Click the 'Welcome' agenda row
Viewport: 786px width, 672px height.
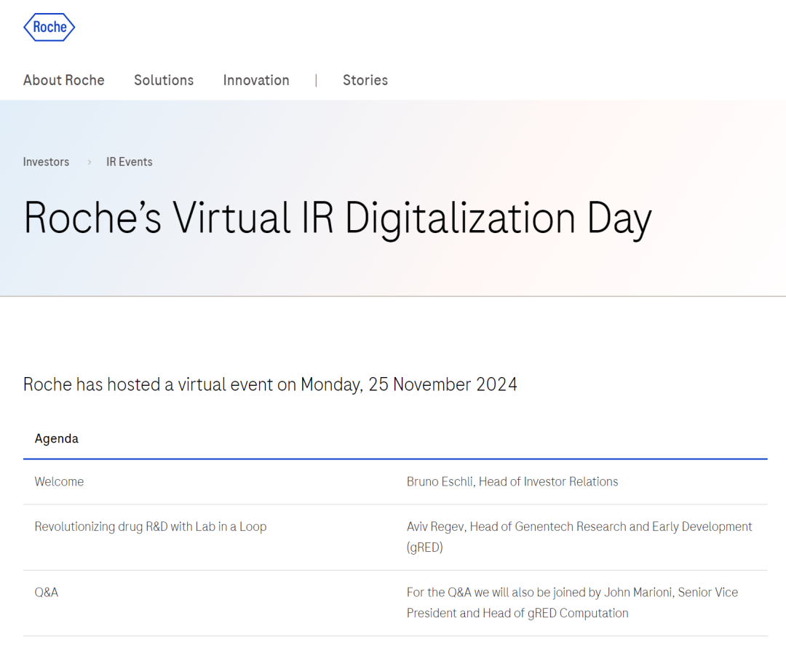pos(395,482)
